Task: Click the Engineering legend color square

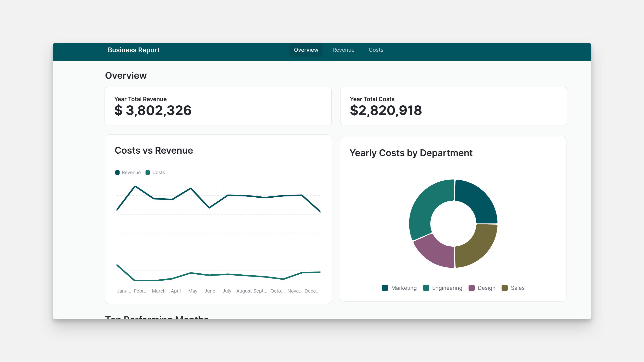Action: pos(426,288)
